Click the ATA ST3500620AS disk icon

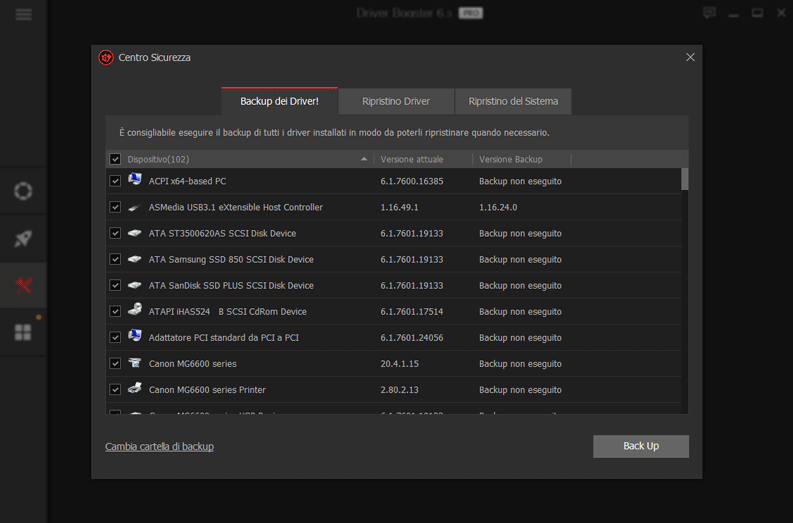(135, 233)
